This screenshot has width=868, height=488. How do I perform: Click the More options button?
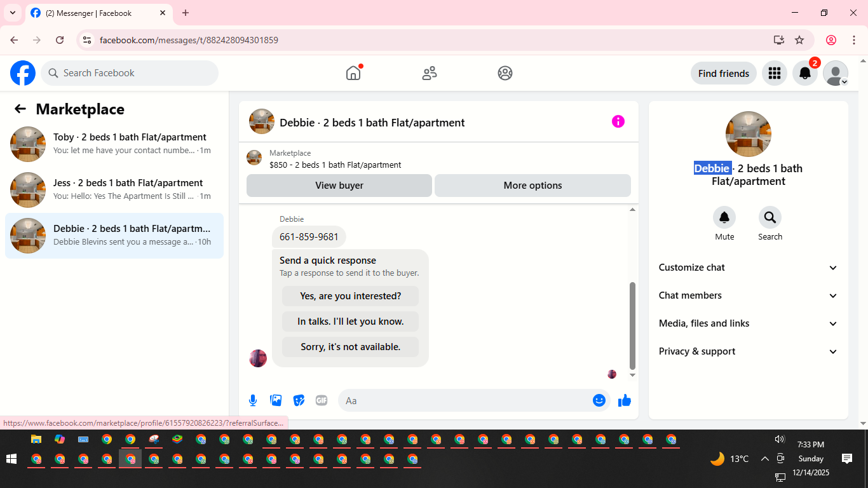[x=532, y=186]
